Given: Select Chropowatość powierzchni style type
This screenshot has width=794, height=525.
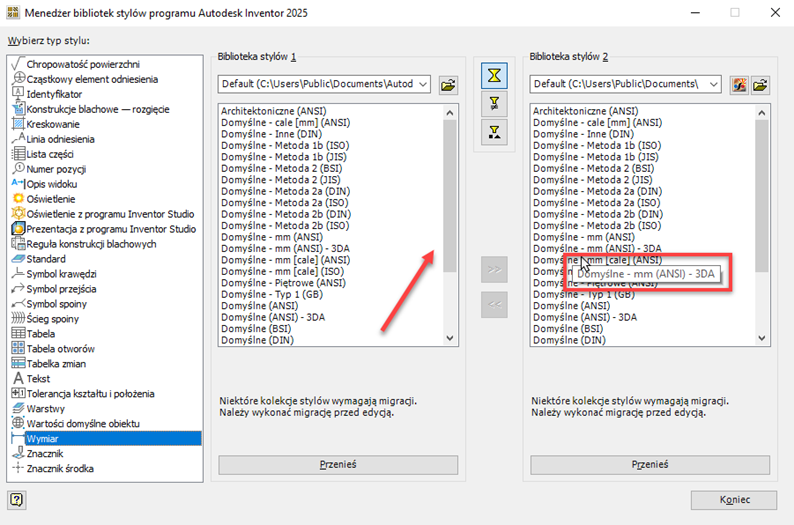Looking at the screenshot, I should tap(83, 64).
